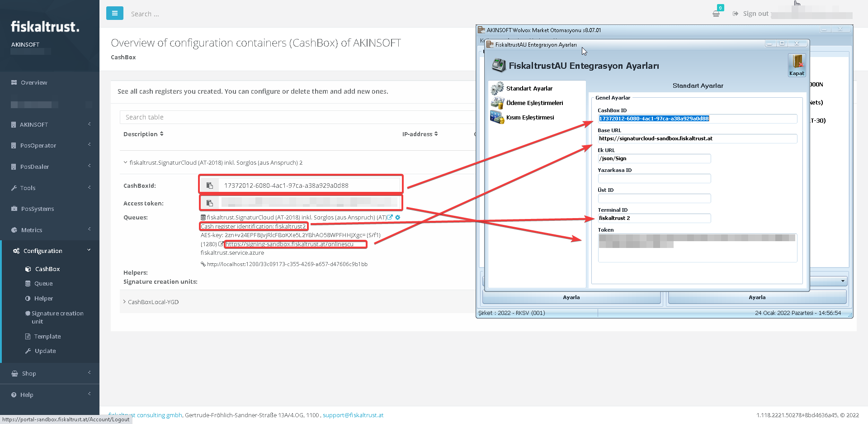Toggle the hamburger menu button
This screenshot has height=424, width=868.
pos(114,14)
